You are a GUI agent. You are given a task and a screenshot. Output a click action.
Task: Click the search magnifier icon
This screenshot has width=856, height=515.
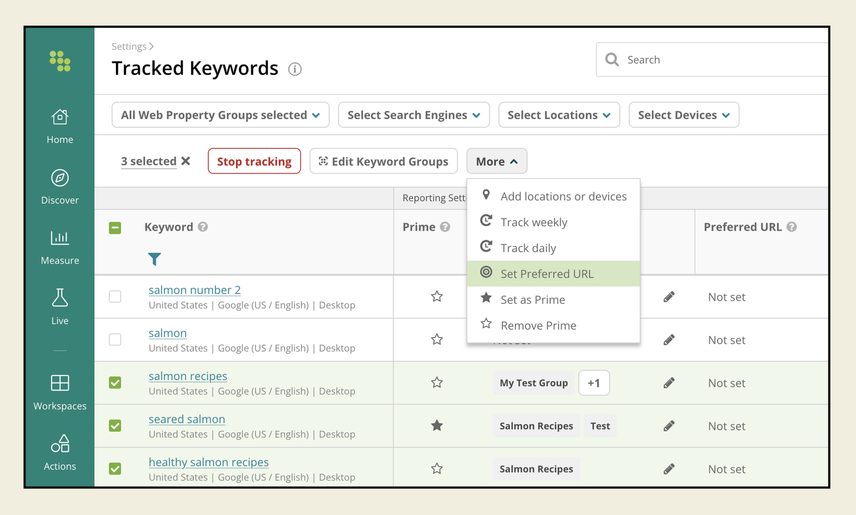[612, 60]
